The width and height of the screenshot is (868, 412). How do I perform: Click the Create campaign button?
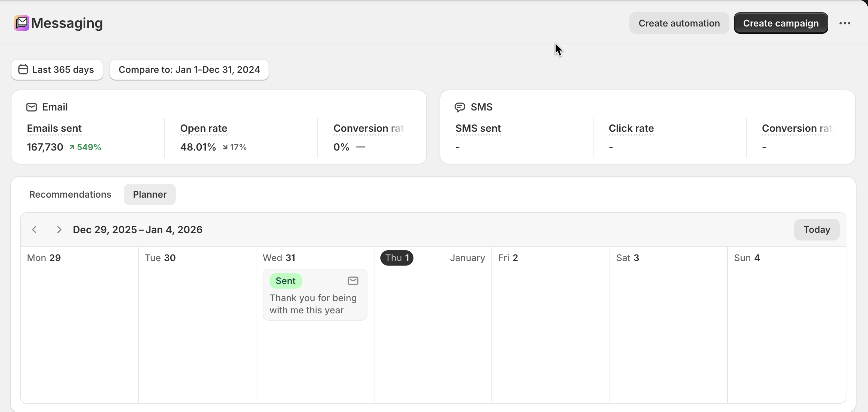(781, 23)
